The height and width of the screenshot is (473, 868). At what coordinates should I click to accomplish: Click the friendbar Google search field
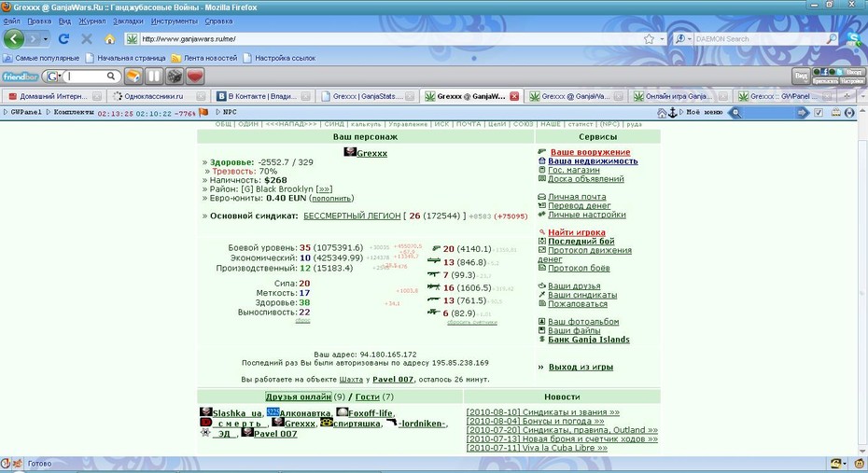(x=86, y=77)
